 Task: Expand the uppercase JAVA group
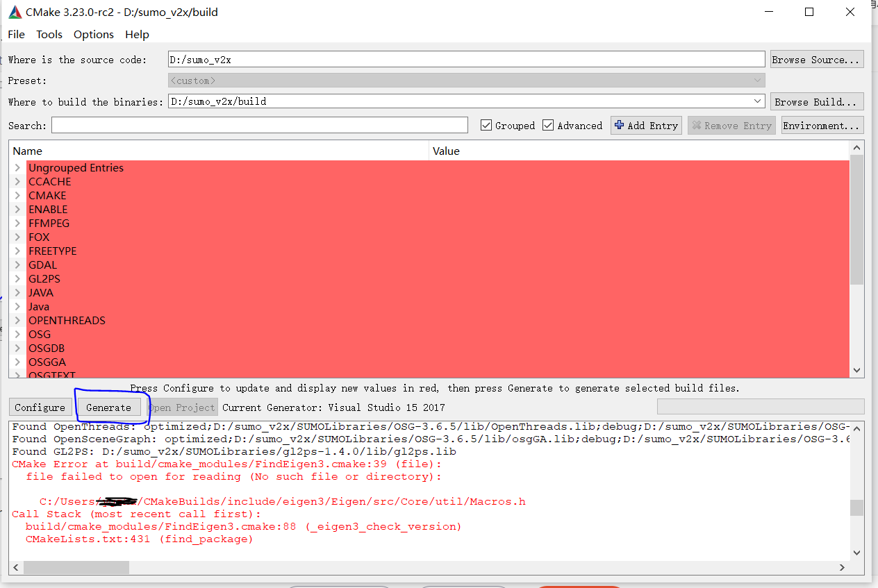coord(17,293)
